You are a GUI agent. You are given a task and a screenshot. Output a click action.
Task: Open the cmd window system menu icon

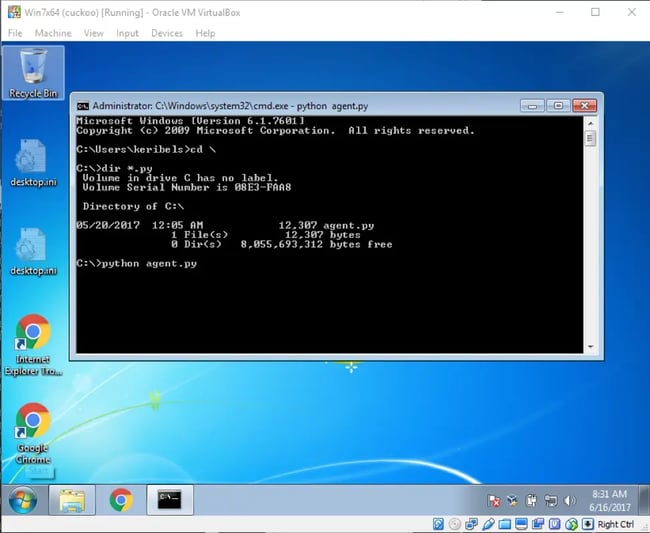pos(85,104)
